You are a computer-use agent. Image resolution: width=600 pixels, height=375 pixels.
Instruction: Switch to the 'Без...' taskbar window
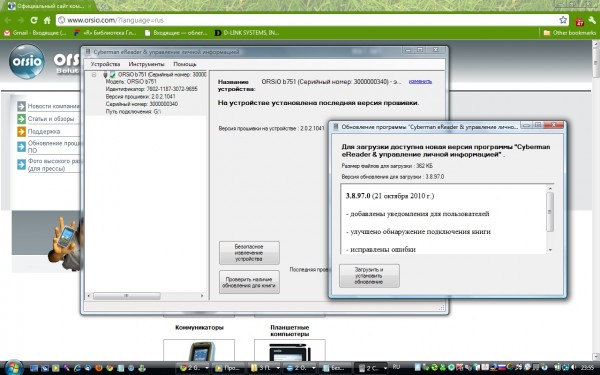(x=335, y=368)
